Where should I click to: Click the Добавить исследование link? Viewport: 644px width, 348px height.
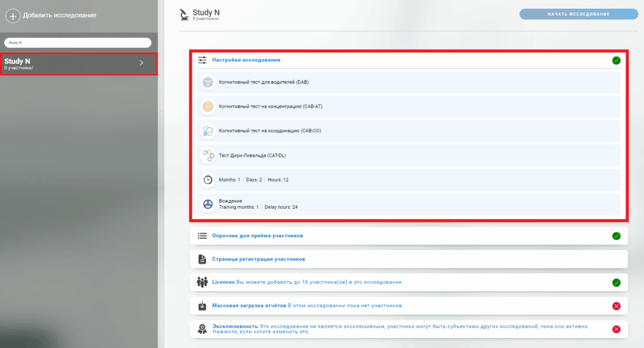[60, 15]
